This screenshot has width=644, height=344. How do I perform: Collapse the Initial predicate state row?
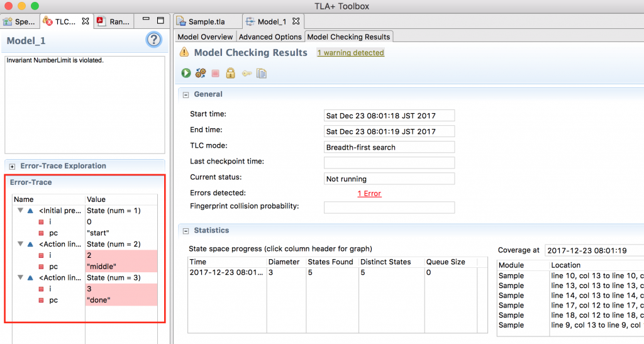coord(20,210)
